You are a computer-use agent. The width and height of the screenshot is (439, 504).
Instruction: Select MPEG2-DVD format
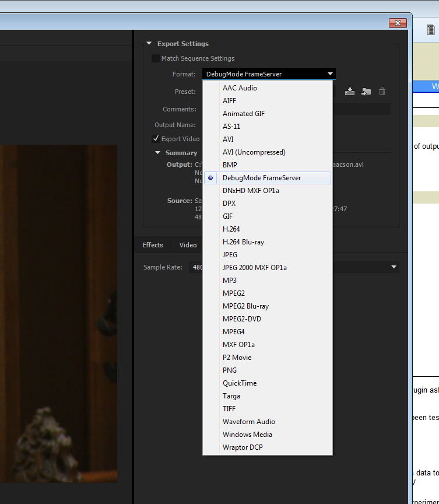click(268, 319)
